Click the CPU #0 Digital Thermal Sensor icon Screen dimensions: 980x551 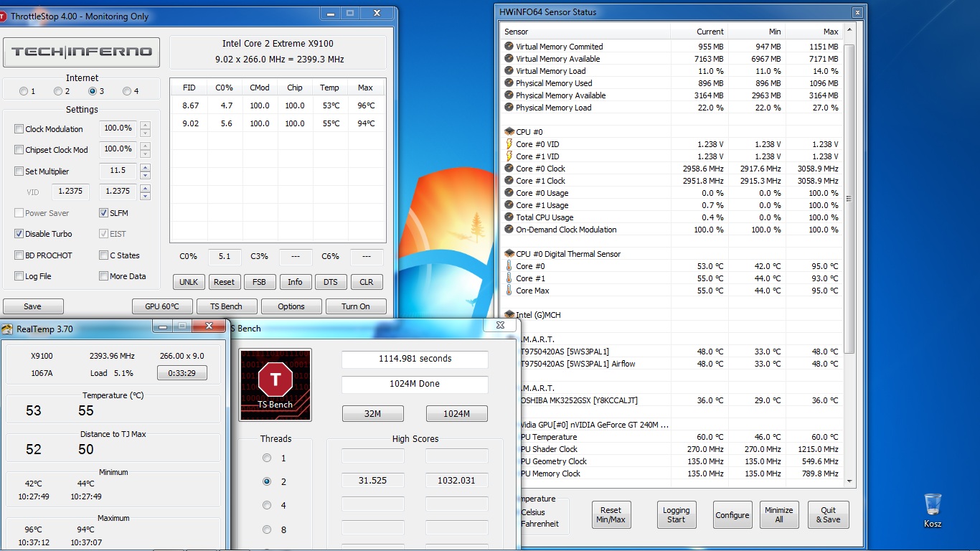click(509, 254)
